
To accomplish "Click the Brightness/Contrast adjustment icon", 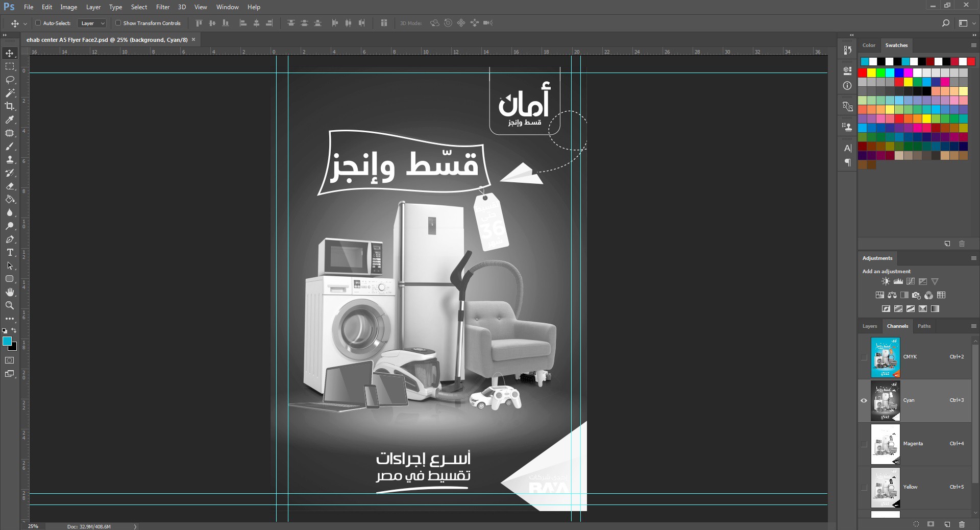I will [x=886, y=281].
